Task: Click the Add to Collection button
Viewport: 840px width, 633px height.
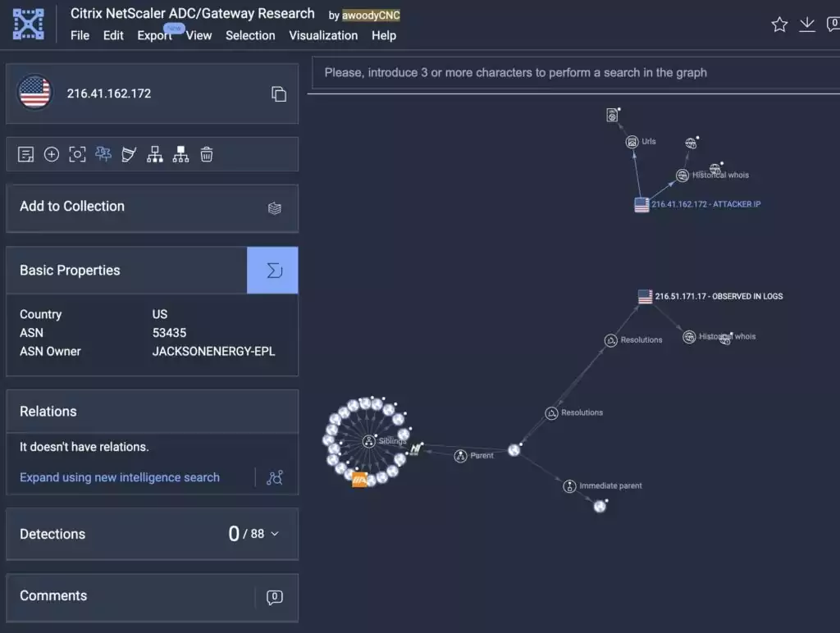Action: point(152,208)
